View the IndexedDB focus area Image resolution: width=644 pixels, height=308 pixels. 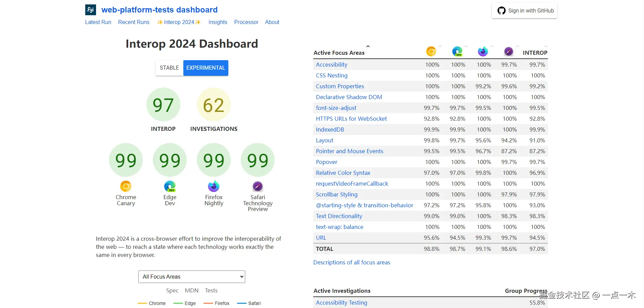(x=330, y=129)
